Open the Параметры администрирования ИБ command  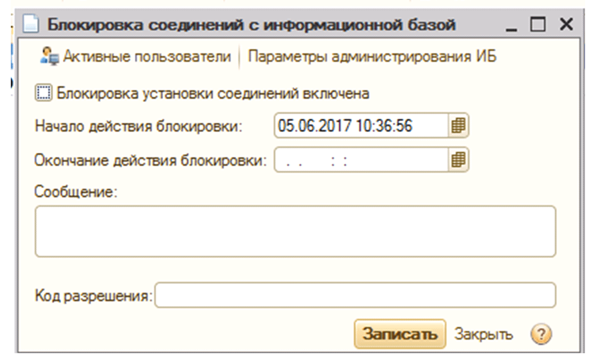[x=373, y=57]
